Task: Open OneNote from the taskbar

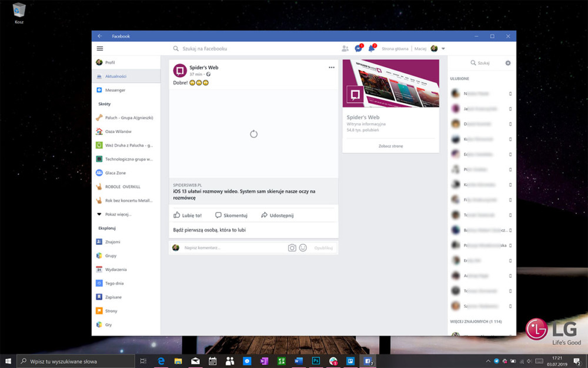Action: click(264, 362)
